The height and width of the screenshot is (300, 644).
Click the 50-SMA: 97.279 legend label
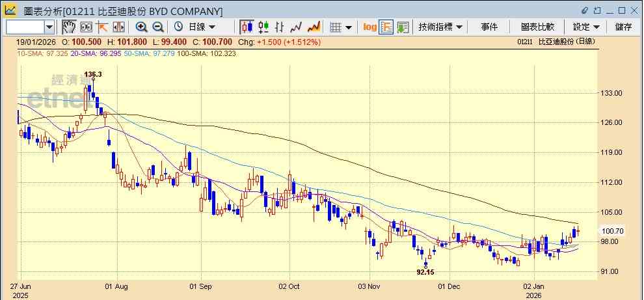point(150,53)
